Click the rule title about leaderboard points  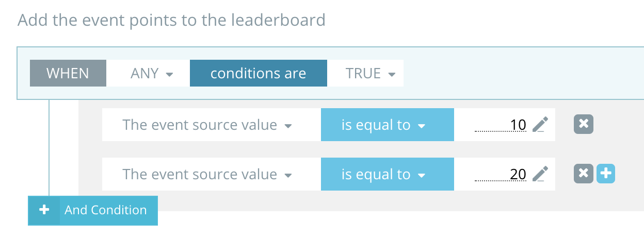(171, 20)
